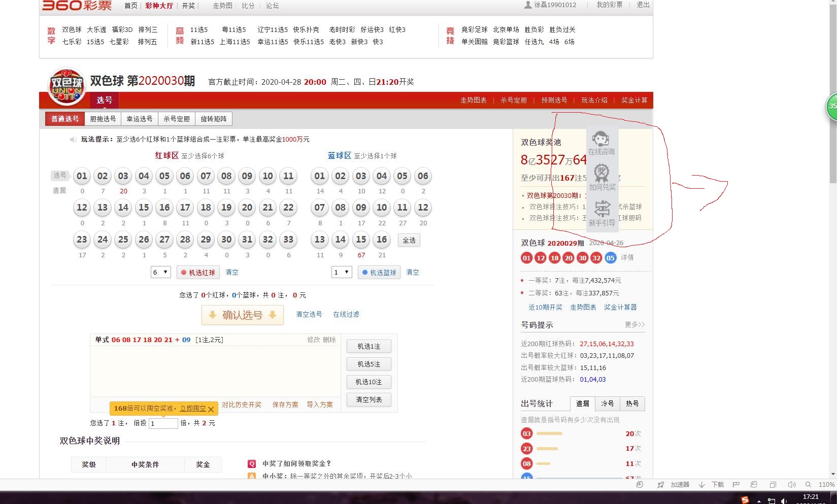
Task: Switch to 旋转矩阵 tab
Action: pyautogui.click(x=214, y=119)
